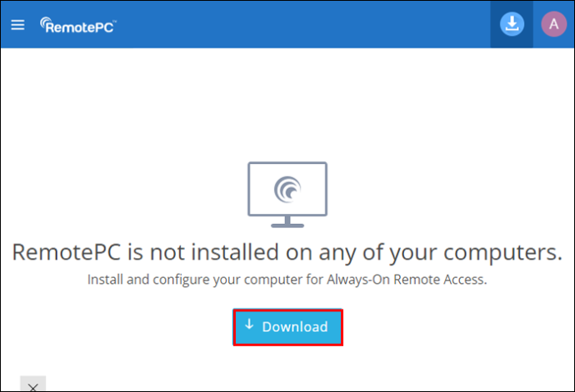Viewport: 575px width, 392px height.
Task: Click the 'Install and configure your computer' subtitle
Action: point(287,280)
